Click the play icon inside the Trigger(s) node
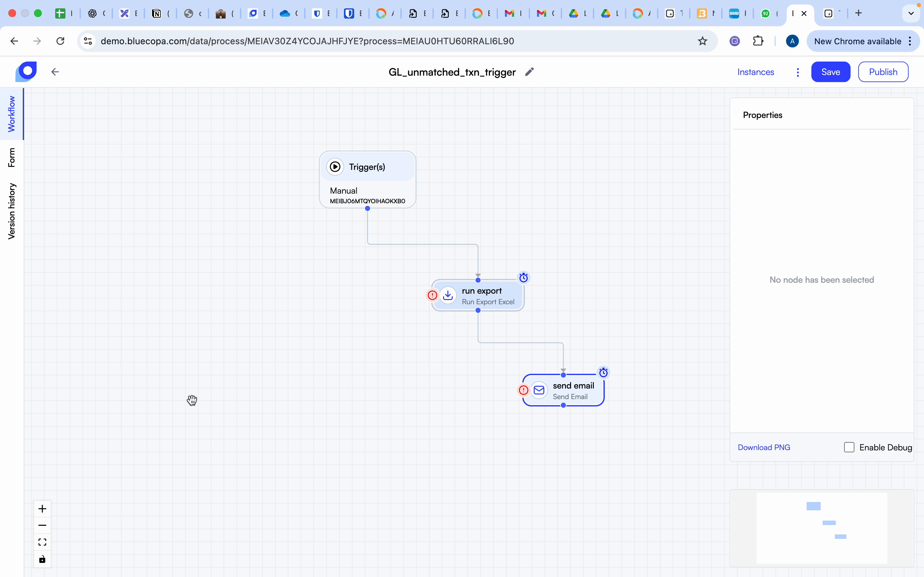Screen dimensions: 924x577 335,167
